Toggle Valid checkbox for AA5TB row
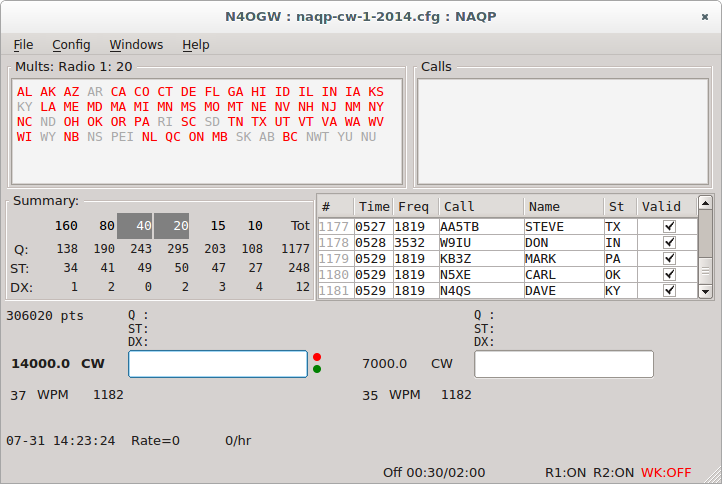This screenshot has height=484, width=722. 669,226
